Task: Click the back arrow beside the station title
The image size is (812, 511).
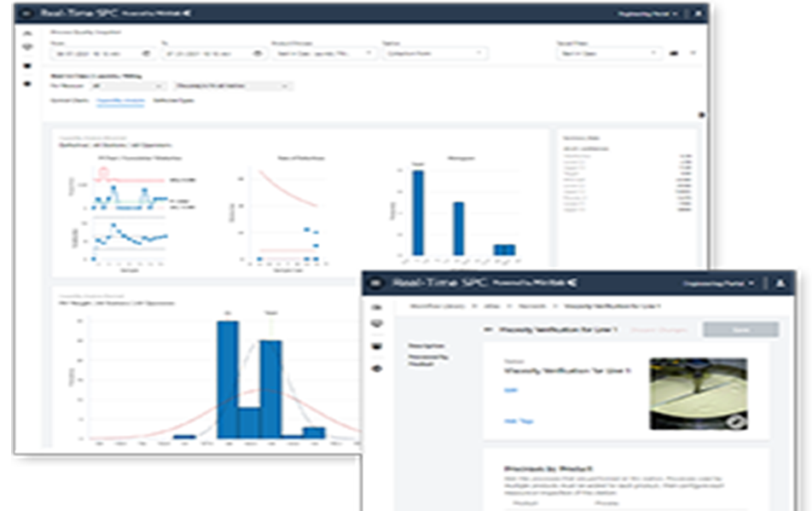Action: pos(487,329)
